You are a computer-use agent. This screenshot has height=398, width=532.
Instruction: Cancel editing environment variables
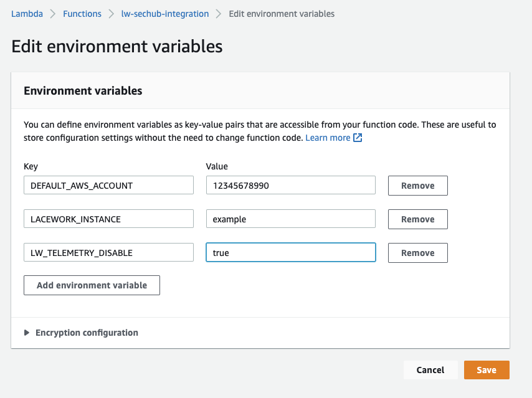[430, 369]
